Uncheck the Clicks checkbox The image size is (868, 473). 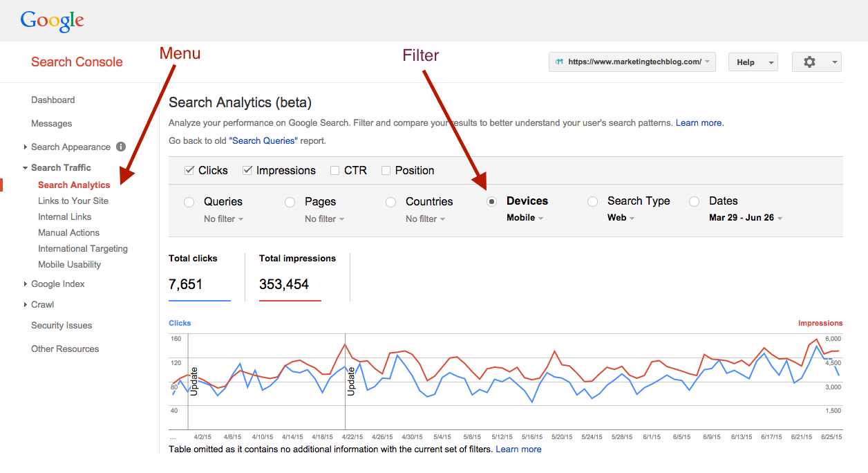click(189, 171)
